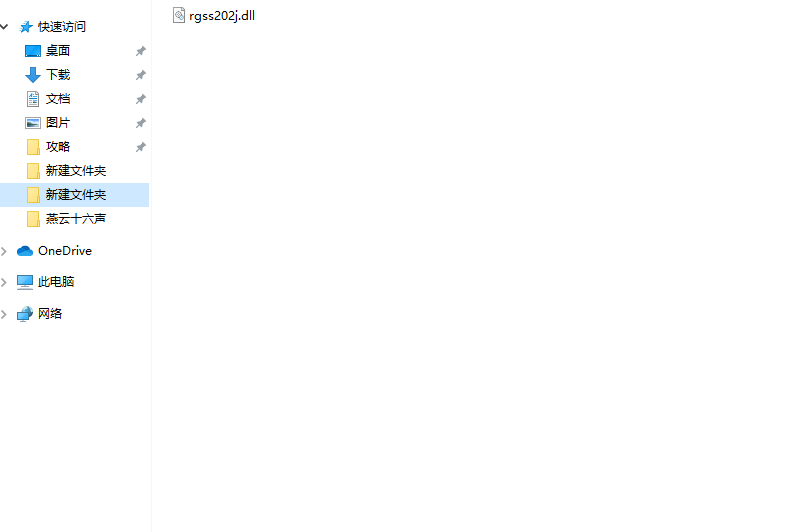Toggle the pin beside 桌面
This screenshot has height=532, width=811.
point(140,51)
